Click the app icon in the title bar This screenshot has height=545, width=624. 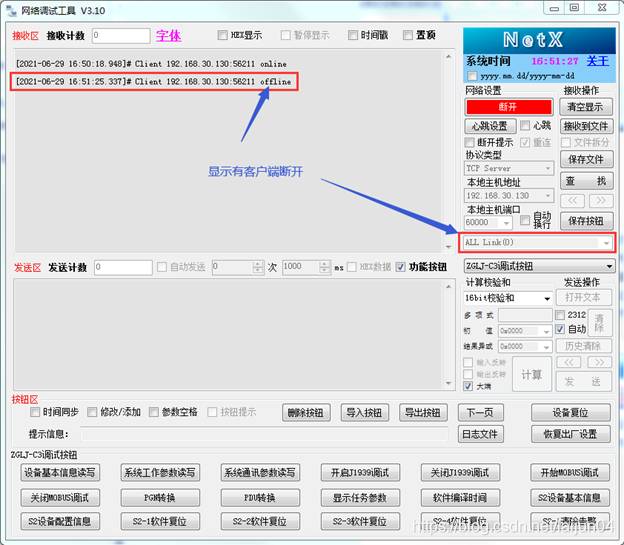point(12,10)
